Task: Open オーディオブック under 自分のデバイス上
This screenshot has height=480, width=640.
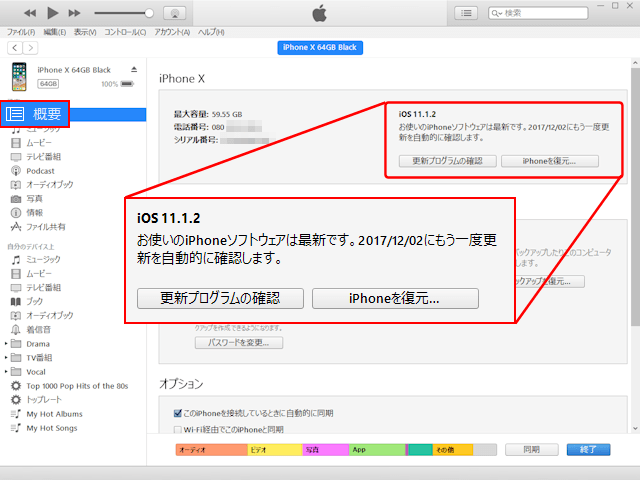Action: [x=49, y=316]
